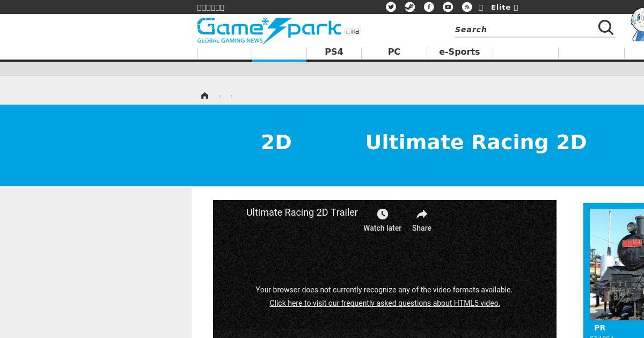Open the RSS feed icon
Image resolution: width=644 pixels, height=338 pixels.
tap(467, 7)
